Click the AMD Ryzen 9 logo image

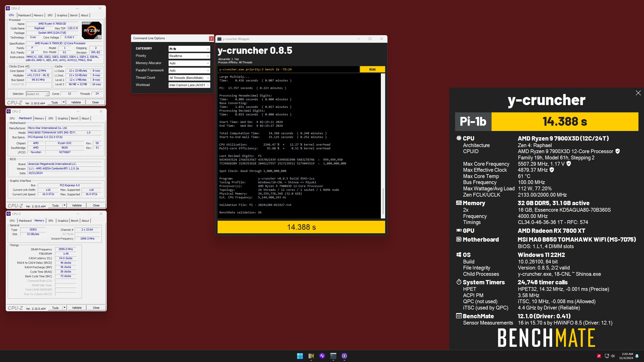92,30
